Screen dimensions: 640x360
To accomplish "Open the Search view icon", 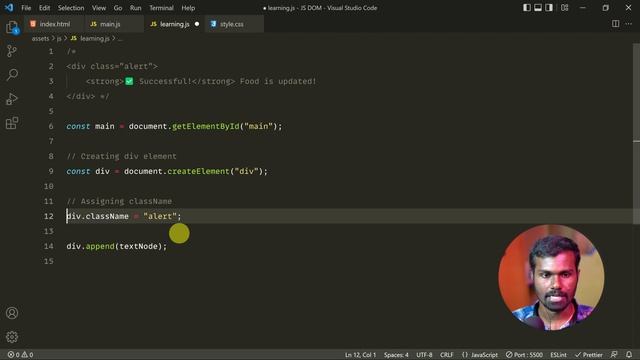I will coord(12,75).
